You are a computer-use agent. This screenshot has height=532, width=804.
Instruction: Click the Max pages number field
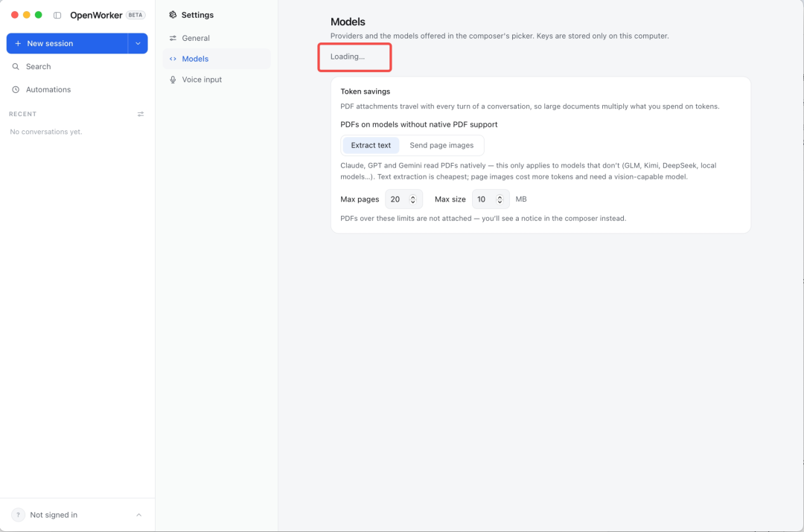(x=403, y=199)
